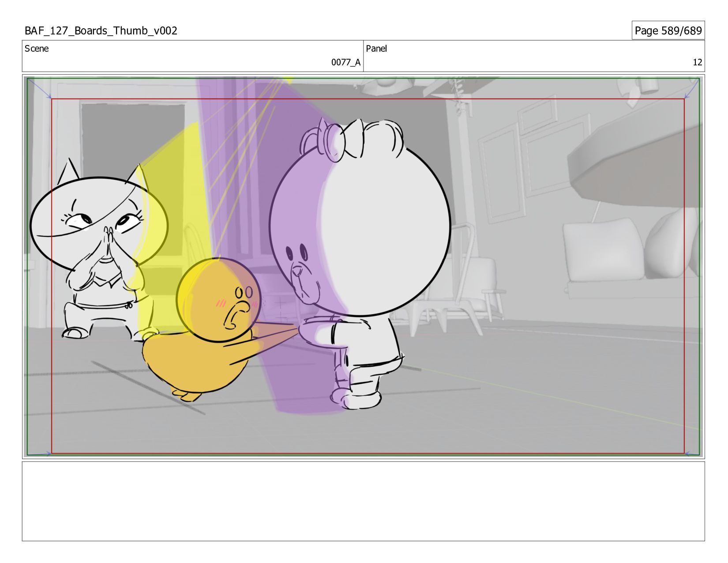Click the file title BAF_127_Boards_Thumb_v002
The image size is (728, 563).
[101, 31]
